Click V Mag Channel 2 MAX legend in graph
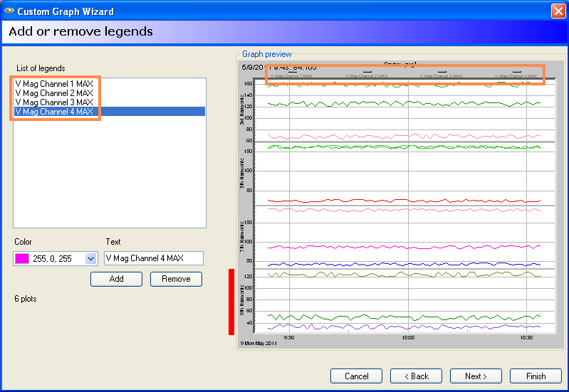 367,75
